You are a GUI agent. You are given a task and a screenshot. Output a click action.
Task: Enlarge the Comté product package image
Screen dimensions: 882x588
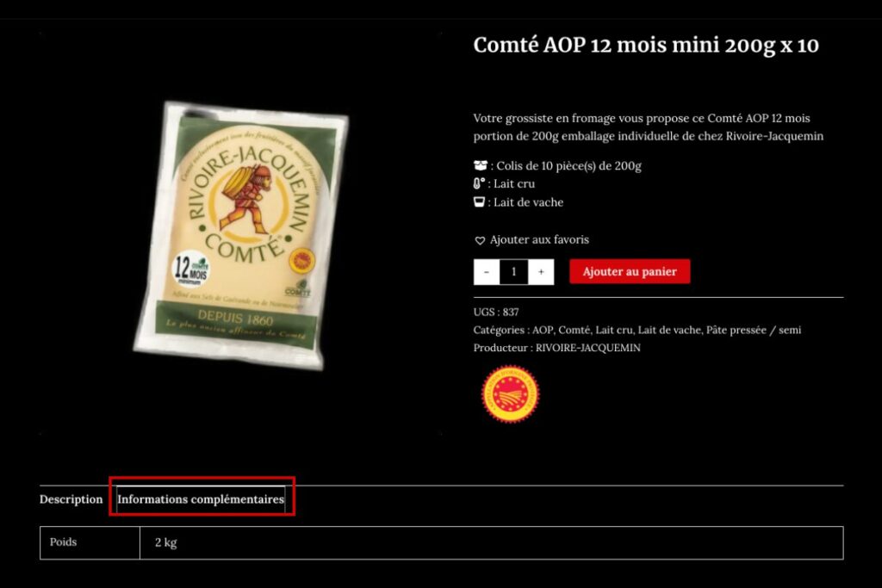pos(241,234)
